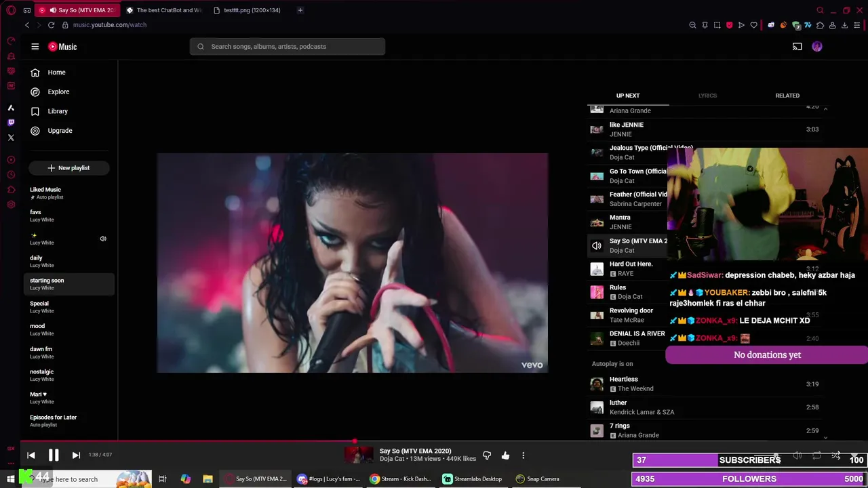Click the New playlist button
Image resolution: width=868 pixels, height=488 pixels.
tap(68, 167)
